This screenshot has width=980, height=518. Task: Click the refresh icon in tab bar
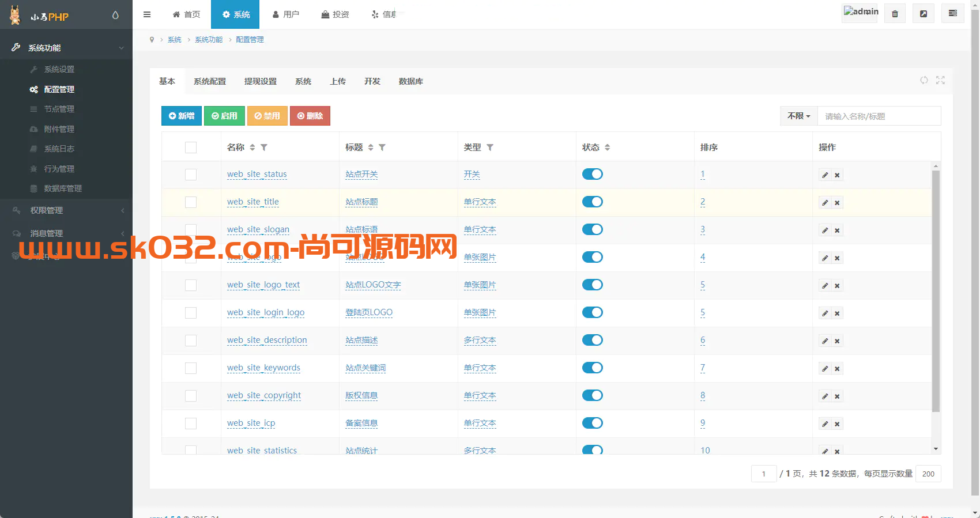coord(924,80)
